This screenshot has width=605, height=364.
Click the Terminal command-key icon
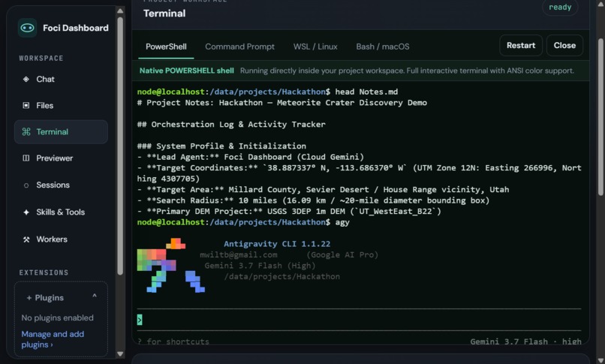click(x=26, y=132)
